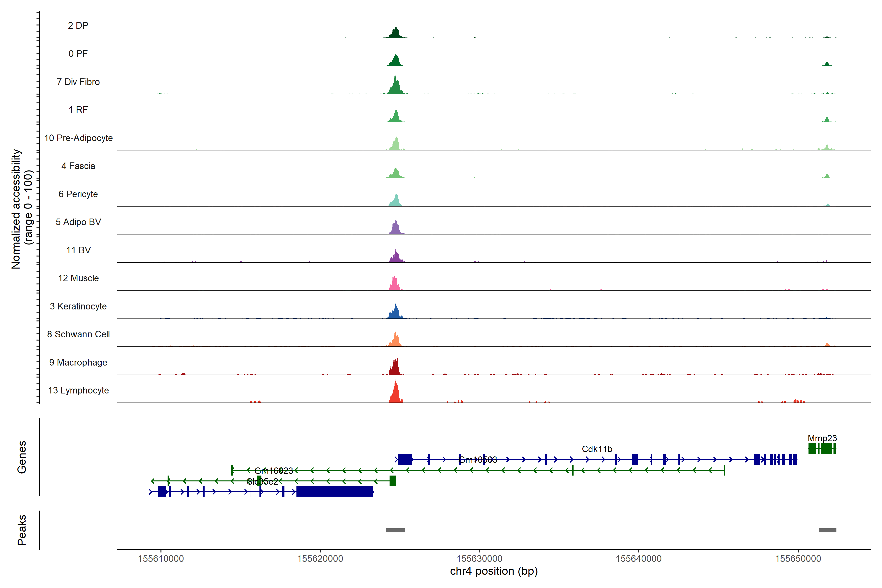Click the gray peak bar near 155625000
The image size is (882, 588).
tap(395, 530)
